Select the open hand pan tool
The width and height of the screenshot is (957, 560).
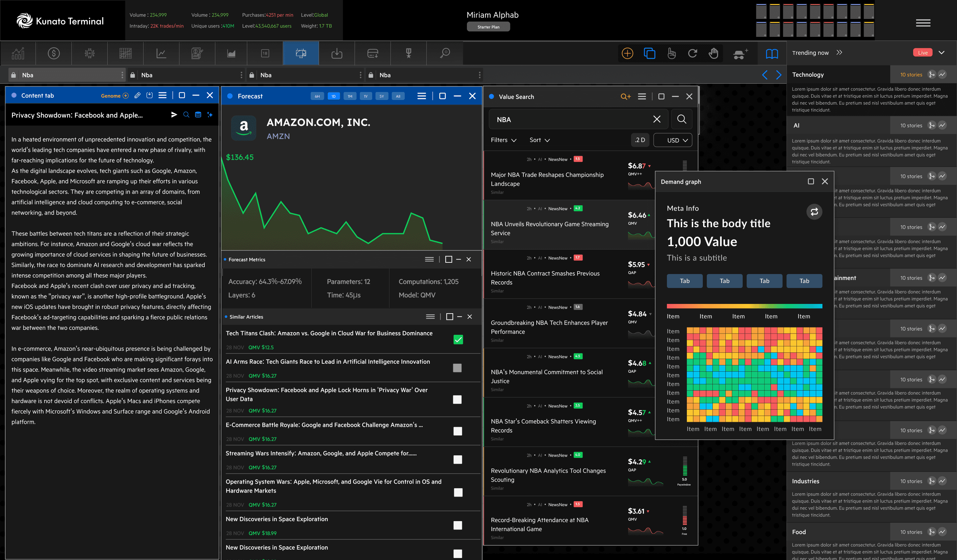(x=713, y=53)
